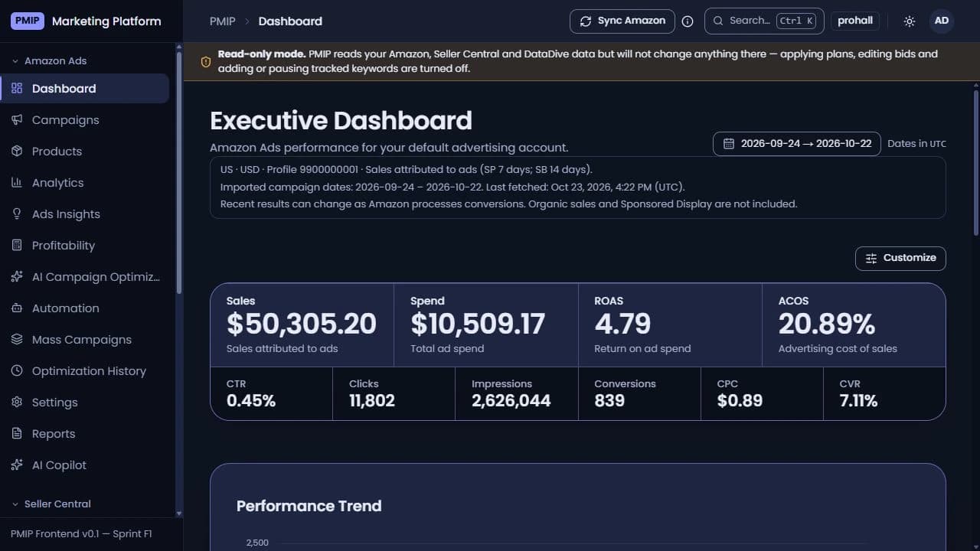Open the prohall account switcher
Viewport: 980px width, 551px height.
pos(855,21)
